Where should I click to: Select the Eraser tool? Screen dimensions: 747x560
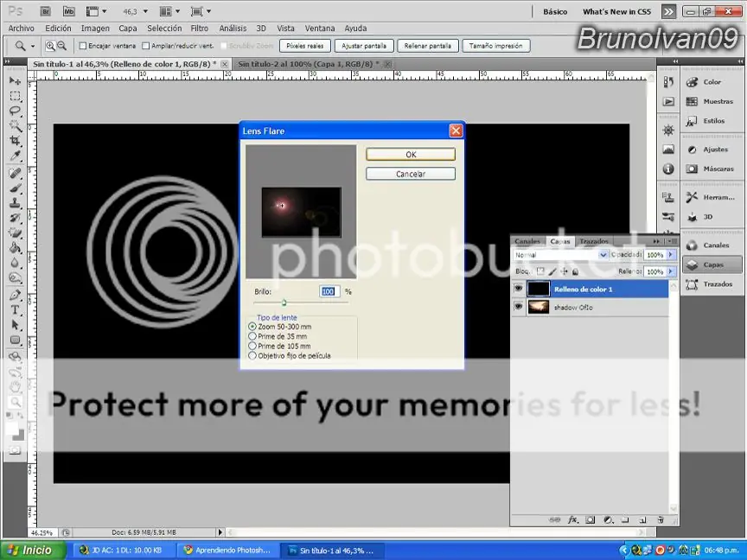point(15,232)
